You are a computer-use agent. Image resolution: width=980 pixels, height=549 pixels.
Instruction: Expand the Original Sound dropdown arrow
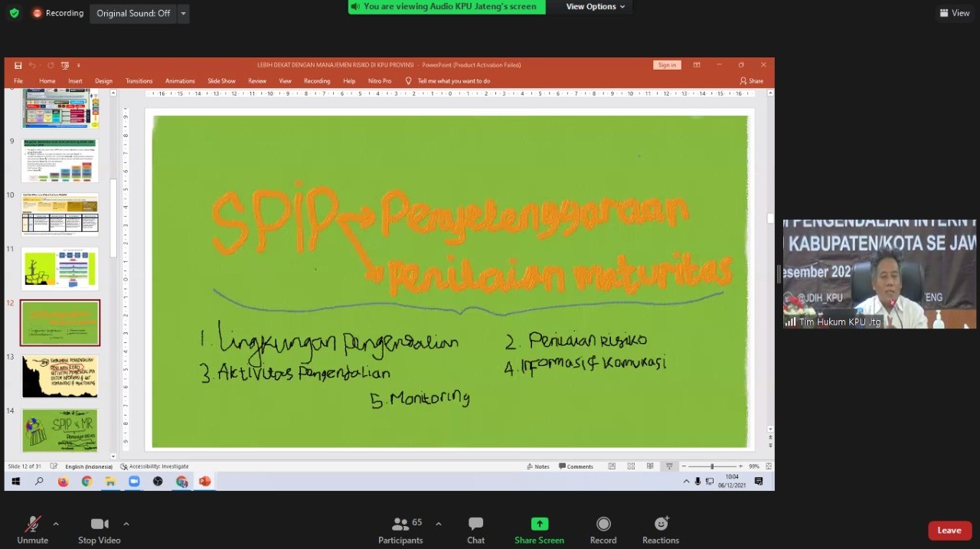(183, 13)
